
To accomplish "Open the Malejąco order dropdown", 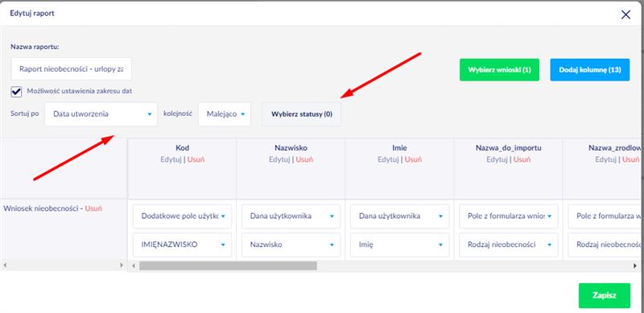I will 225,114.
